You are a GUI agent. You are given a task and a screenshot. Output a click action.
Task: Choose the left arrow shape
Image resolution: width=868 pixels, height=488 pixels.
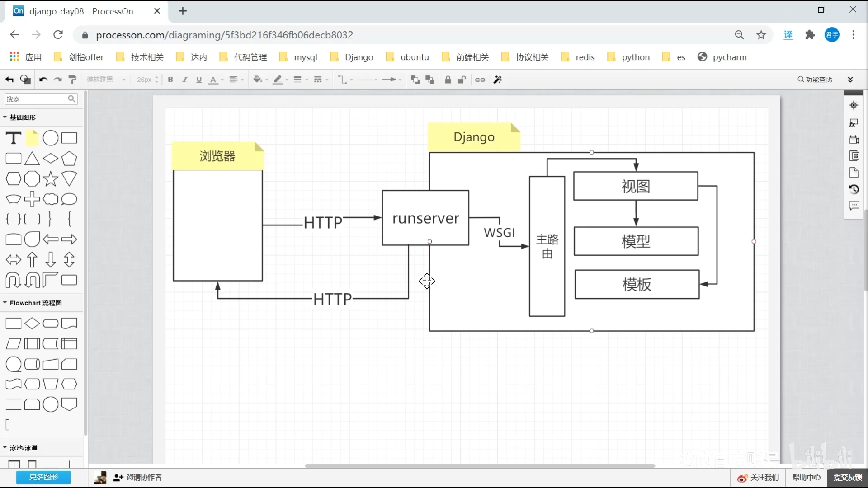click(51, 239)
